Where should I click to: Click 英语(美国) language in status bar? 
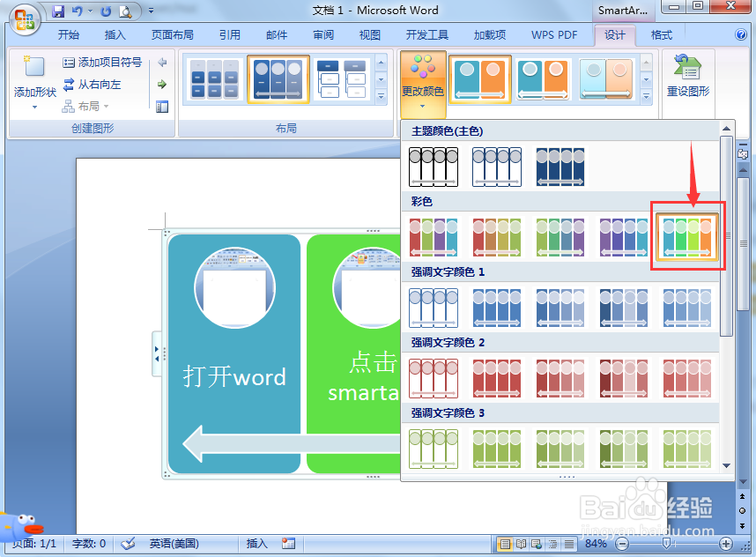click(174, 544)
